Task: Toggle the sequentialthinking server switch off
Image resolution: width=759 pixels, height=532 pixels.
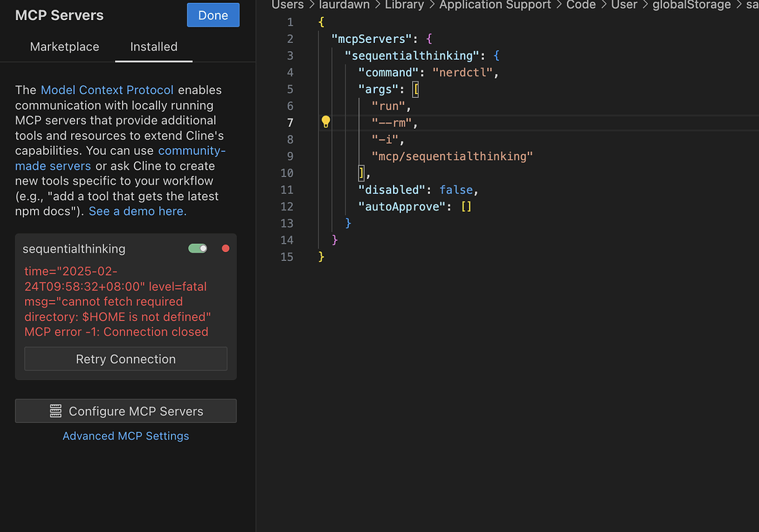Action: coord(197,248)
